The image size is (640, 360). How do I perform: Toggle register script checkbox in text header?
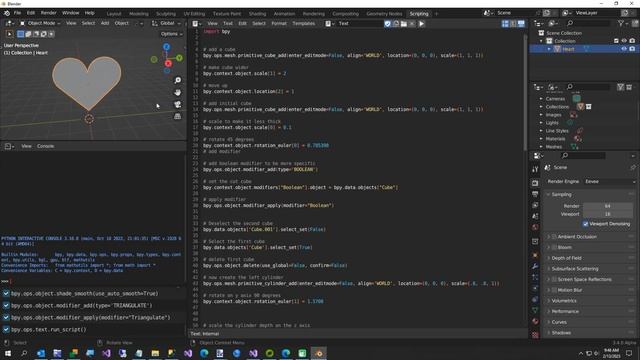tap(387, 24)
